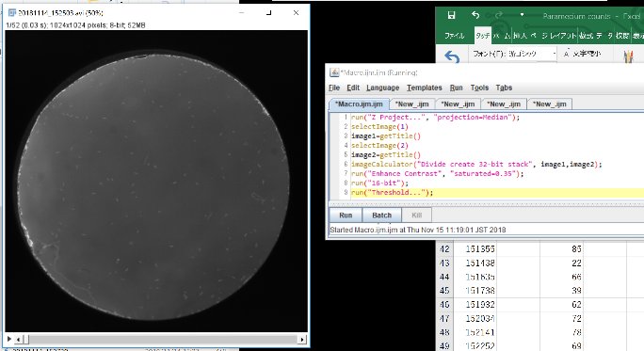Click the 'Started Macro.ijm.ijm' status message
Viewport: 644px width, 351px height.
pyautogui.click(x=418, y=230)
